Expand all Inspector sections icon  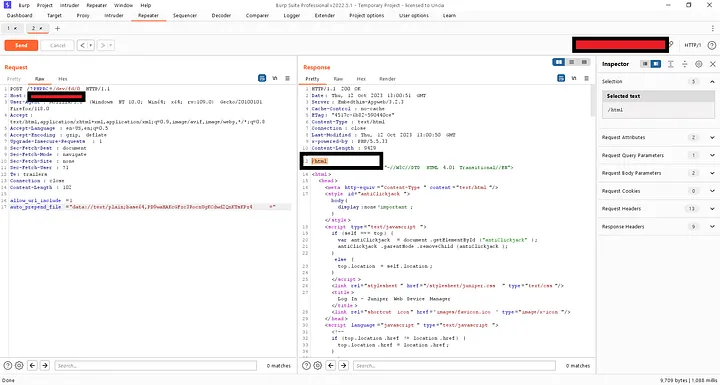click(x=671, y=64)
